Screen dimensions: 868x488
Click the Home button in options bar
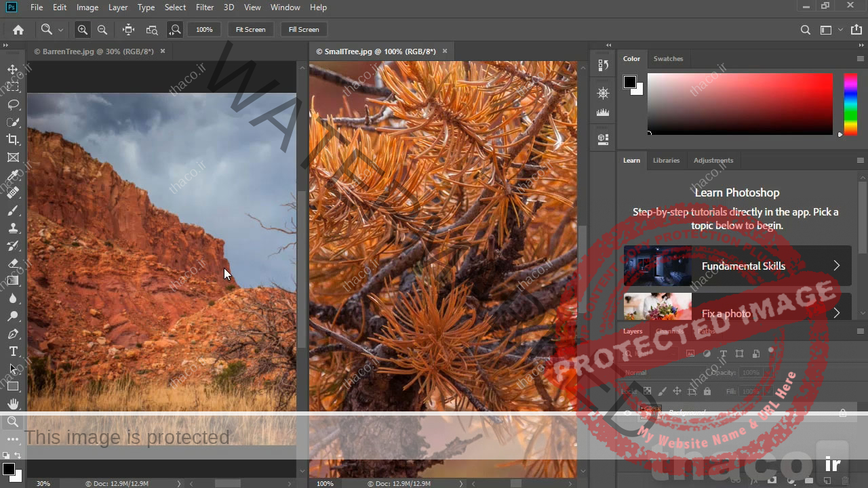(18, 29)
